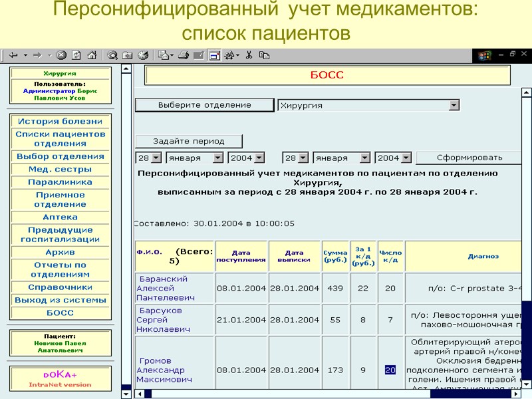This screenshot has height=399, width=532.
Task: Open the Mail icon dropdown arrow
Action: (172, 55)
